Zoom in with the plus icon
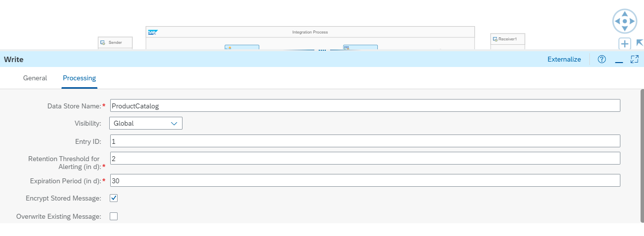644x236 pixels. click(x=624, y=44)
